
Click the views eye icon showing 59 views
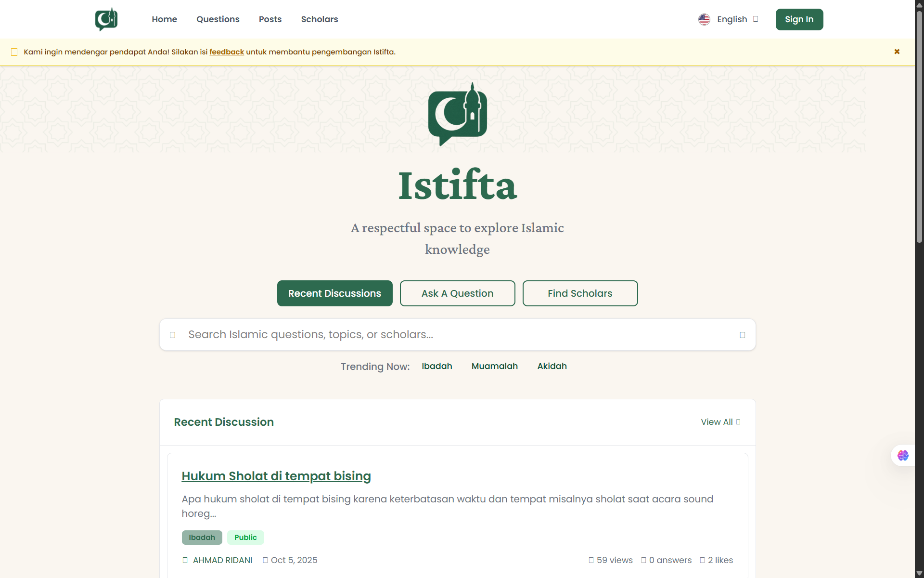(x=591, y=560)
